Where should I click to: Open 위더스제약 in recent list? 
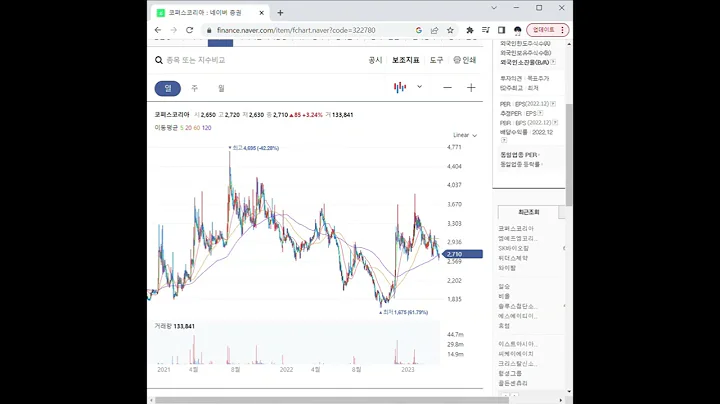click(513, 258)
